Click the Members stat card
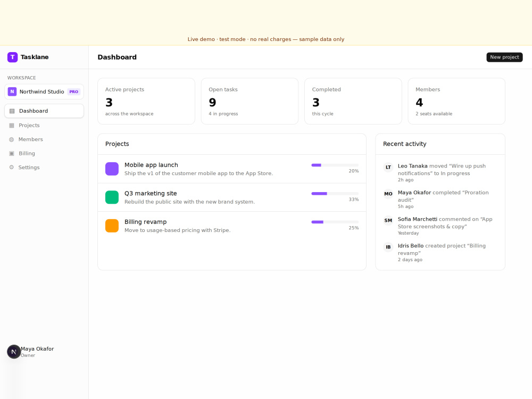The image size is (532, 399). coord(456,101)
